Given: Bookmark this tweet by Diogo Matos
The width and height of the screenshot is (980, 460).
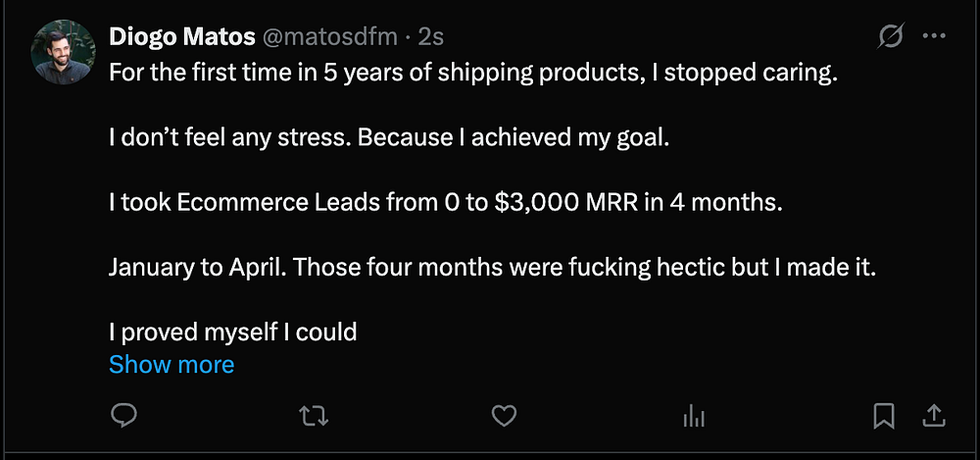Looking at the screenshot, I should [x=884, y=416].
